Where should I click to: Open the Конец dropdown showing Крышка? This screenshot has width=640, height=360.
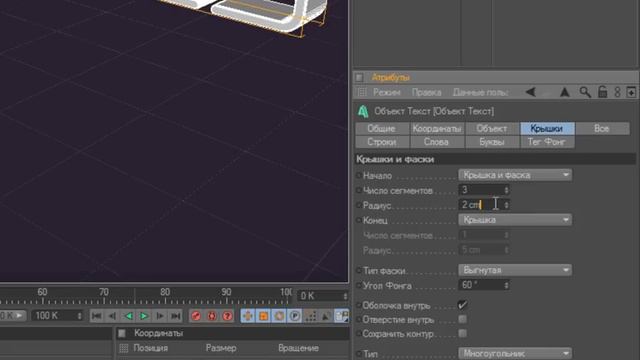point(515,220)
